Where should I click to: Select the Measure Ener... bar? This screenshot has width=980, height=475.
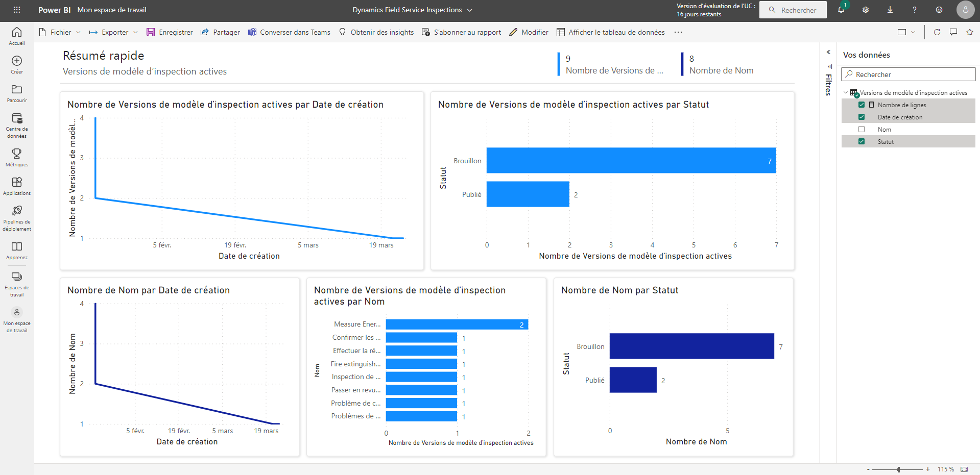coord(457,324)
